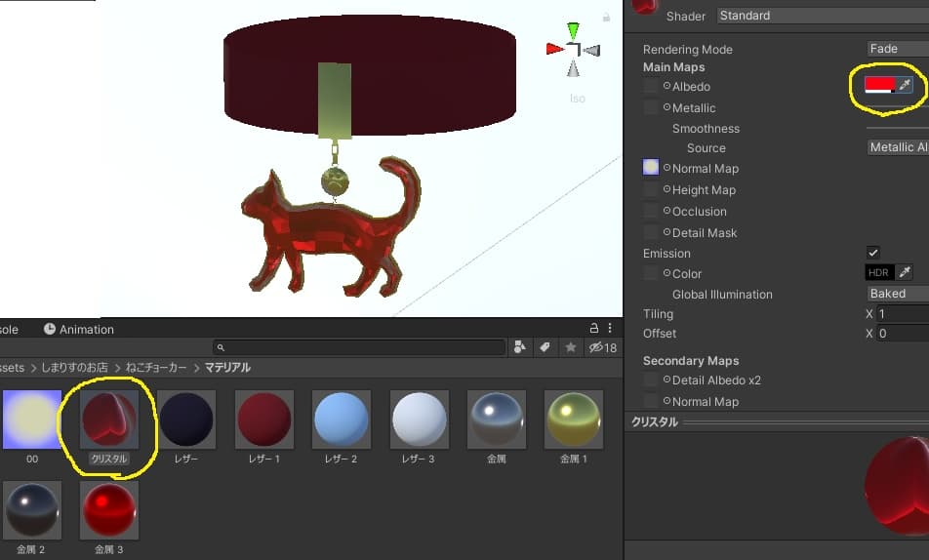Click the favorites star icon in Project panel
This screenshot has height=560, width=929.
[x=570, y=347]
